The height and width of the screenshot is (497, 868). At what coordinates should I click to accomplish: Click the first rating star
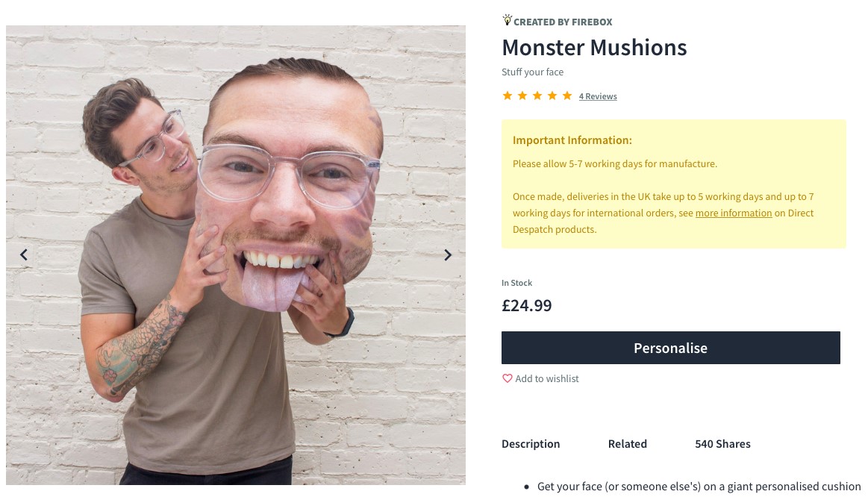[x=507, y=96]
